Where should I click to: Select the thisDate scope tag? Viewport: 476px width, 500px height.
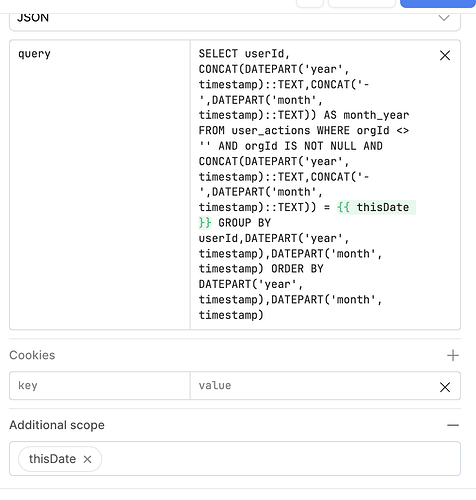point(52,459)
